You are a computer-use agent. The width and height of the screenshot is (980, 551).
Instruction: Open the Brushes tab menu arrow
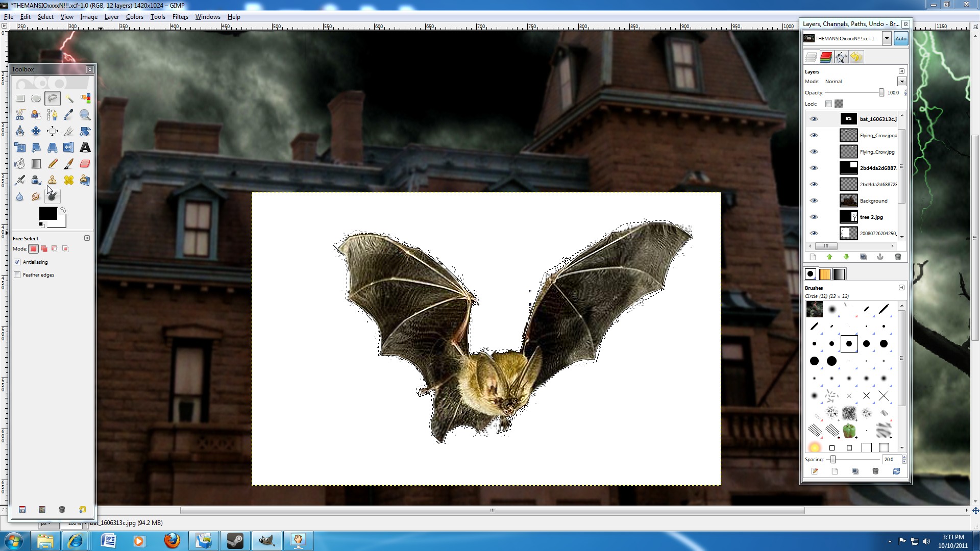(901, 288)
